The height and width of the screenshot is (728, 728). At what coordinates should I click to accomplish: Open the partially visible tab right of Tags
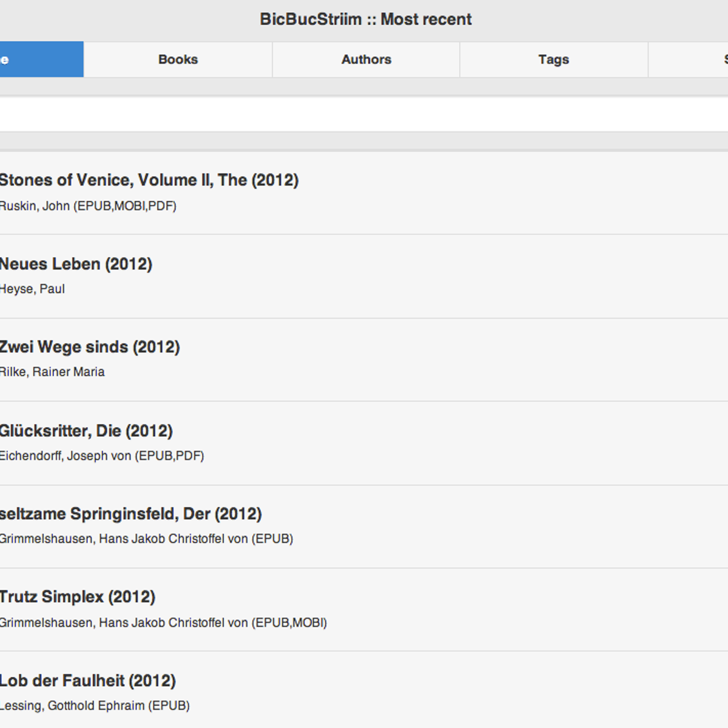click(x=689, y=59)
